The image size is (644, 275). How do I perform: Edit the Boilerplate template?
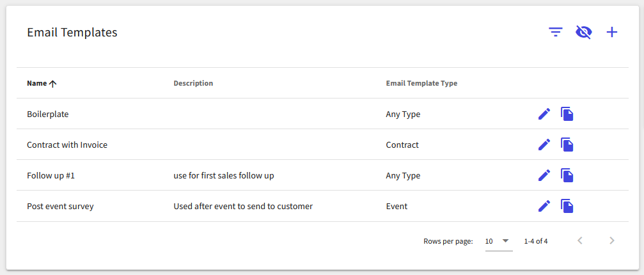544,114
